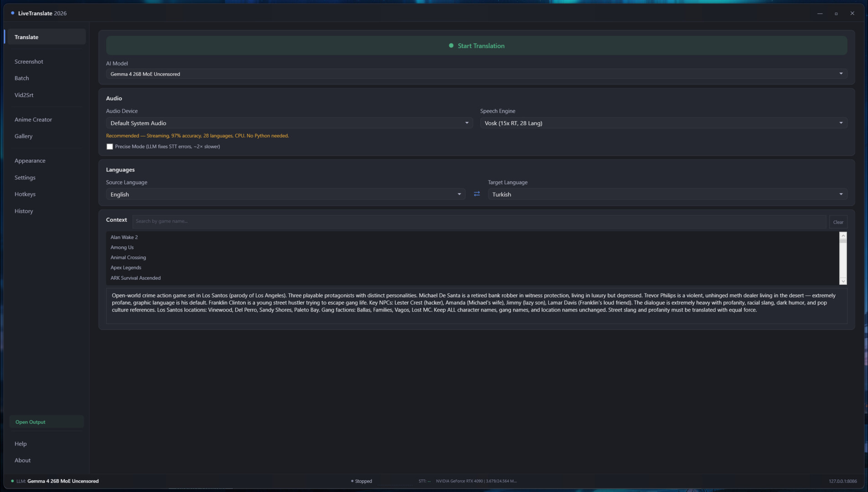Close the LiveTranslate window
Viewport: 868px width, 492px height.
click(x=852, y=13)
